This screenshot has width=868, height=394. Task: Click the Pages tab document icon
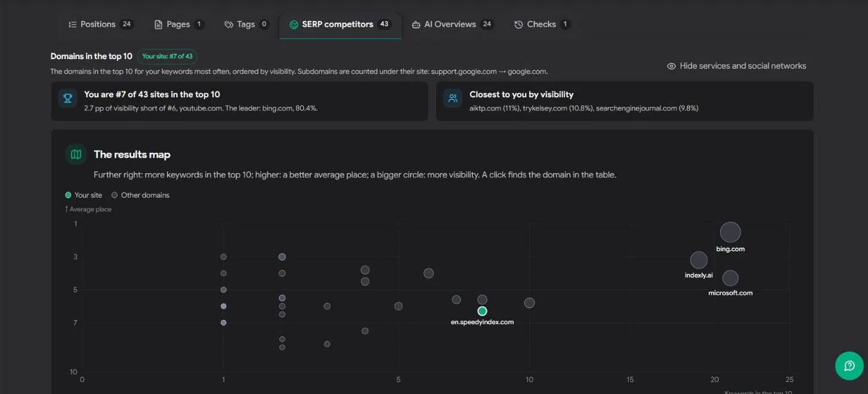coord(158,24)
